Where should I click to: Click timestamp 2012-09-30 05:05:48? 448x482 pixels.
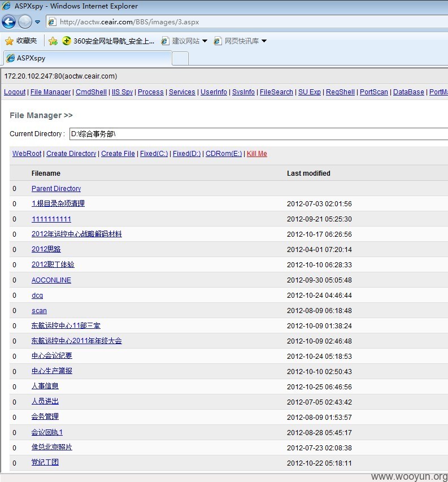(x=319, y=280)
